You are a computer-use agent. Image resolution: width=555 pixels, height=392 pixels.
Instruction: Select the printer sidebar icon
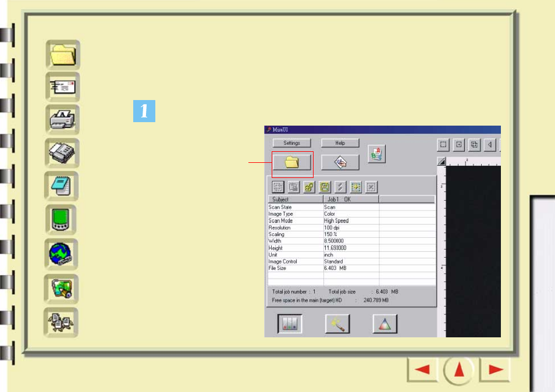(x=62, y=119)
